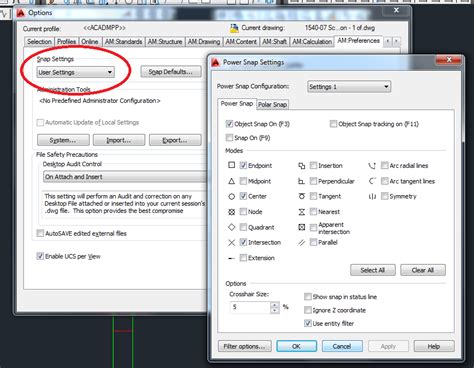Confirm Power Snap Settings with OK
The width and height of the screenshot is (474, 368).
296,346
